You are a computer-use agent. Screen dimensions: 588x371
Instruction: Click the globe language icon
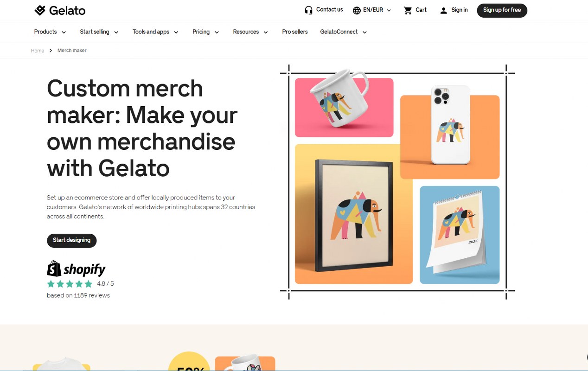coord(357,10)
